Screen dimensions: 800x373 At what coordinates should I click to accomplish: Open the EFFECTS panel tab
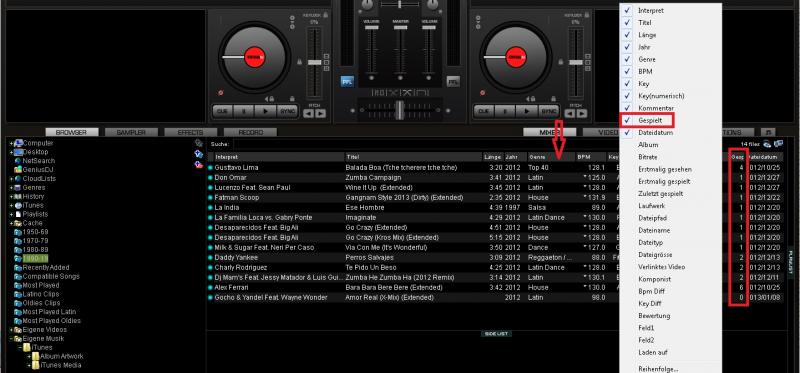[190, 132]
